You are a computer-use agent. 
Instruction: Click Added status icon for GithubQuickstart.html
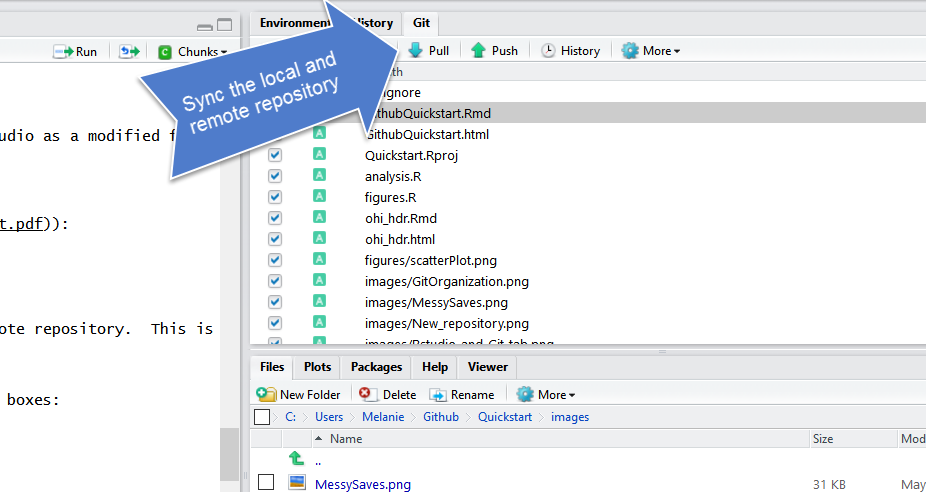click(x=319, y=133)
